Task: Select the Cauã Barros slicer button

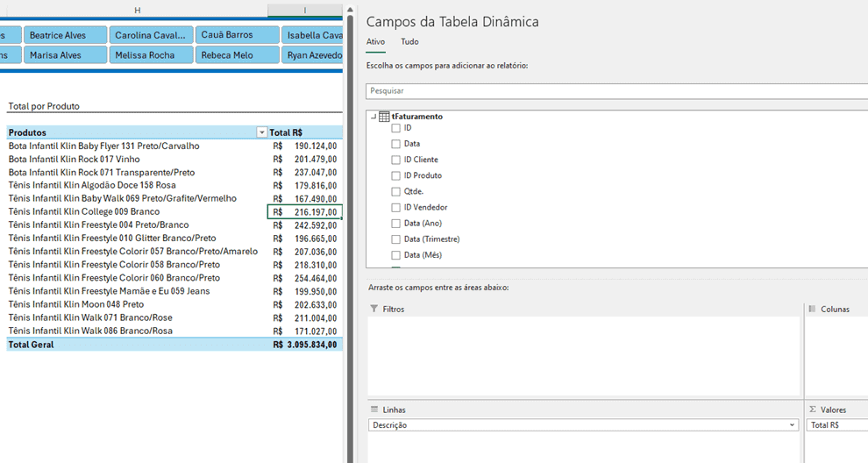Action: tap(237, 35)
